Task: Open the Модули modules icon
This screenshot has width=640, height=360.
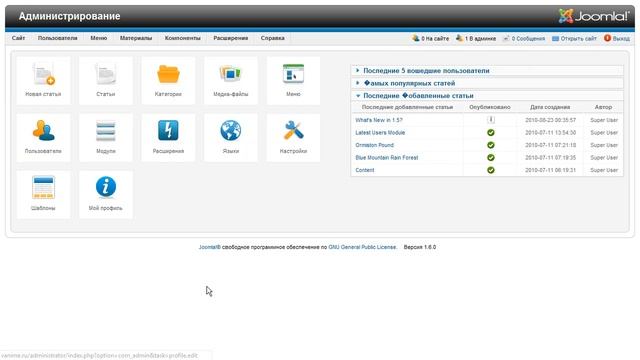Action: (x=106, y=138)
